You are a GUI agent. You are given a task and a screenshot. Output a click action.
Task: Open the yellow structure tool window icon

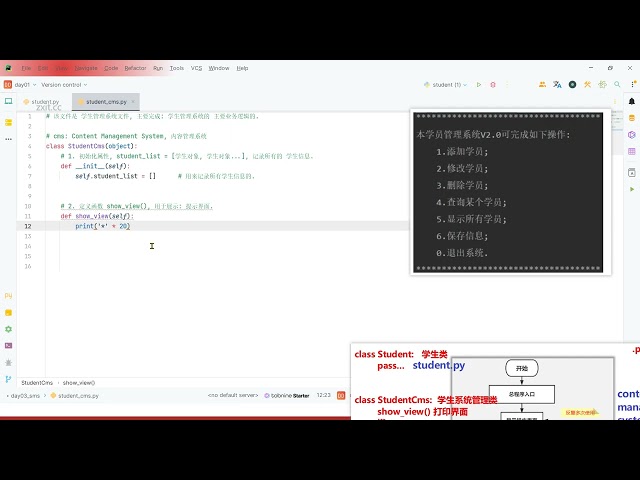9,122
